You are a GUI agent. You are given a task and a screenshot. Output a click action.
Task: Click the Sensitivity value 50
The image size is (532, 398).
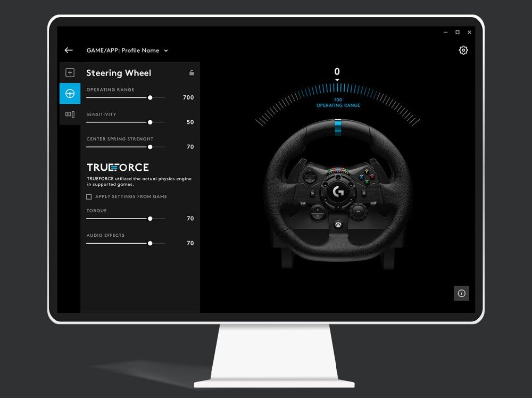tap(190, 122)
